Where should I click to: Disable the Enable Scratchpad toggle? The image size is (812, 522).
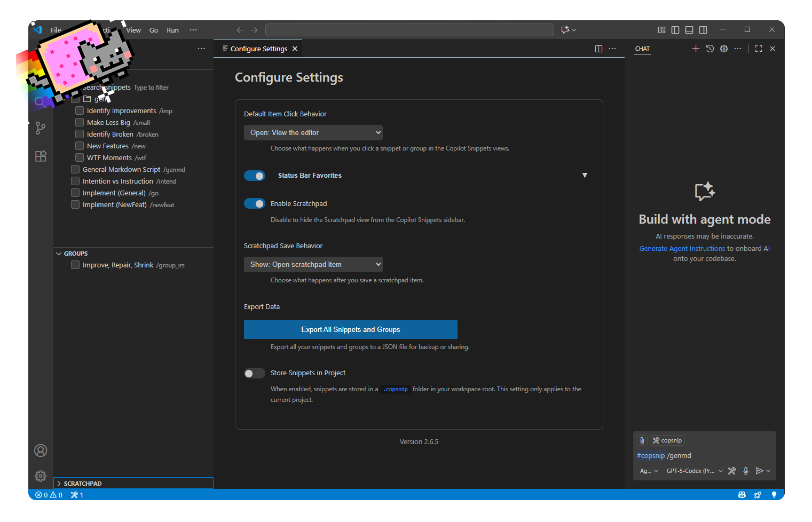[255, 203]
